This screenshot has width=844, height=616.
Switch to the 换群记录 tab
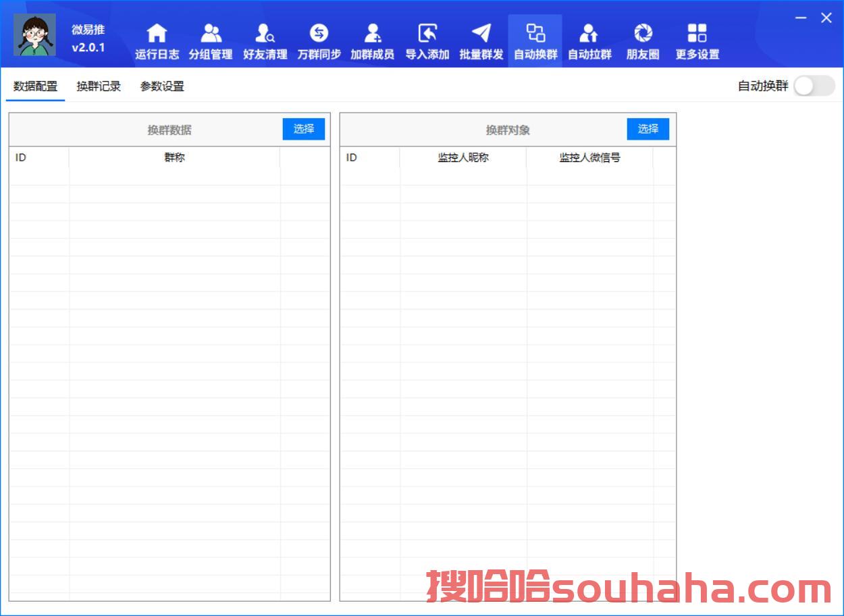pyautogui.click(x=99, y=86)
